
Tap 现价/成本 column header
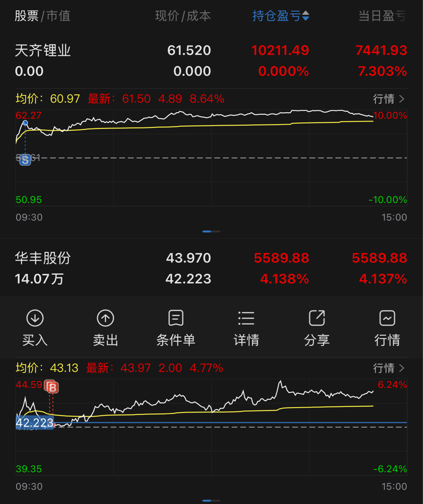[x=183, y=16]
